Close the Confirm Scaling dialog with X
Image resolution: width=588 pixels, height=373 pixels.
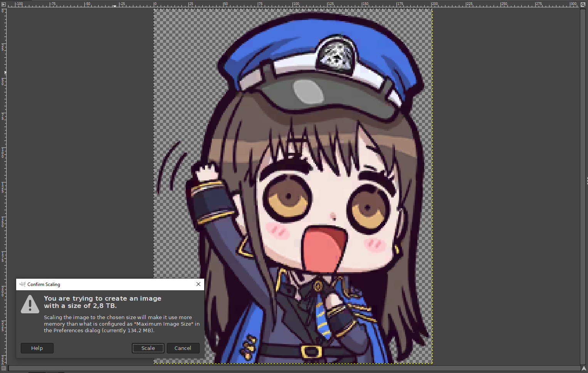tap(198, 284)
